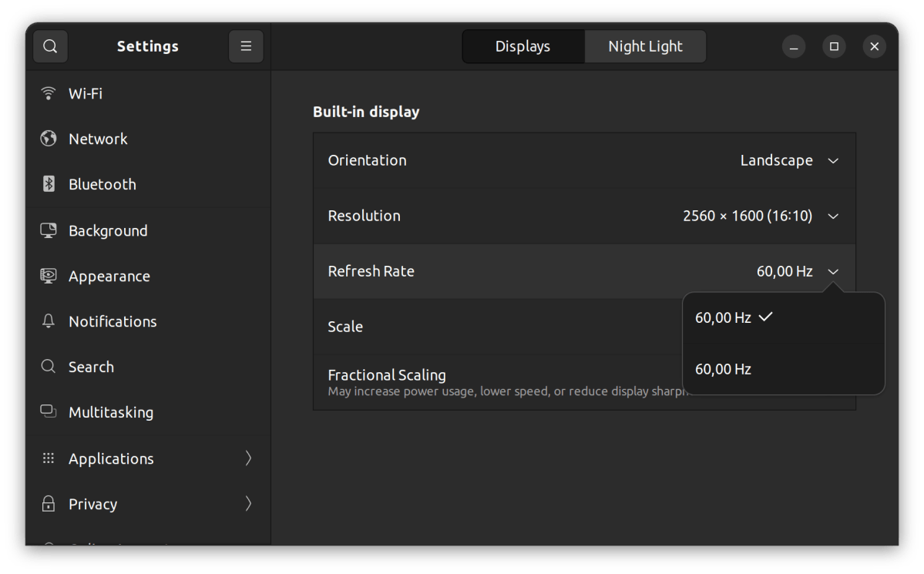Maximize the Settings window

834,46
